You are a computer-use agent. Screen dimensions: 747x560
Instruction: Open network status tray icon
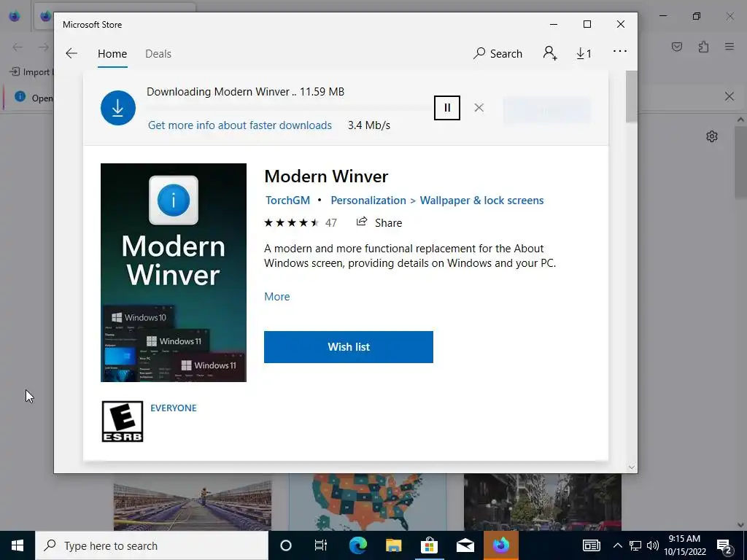[x=635, y=545]
